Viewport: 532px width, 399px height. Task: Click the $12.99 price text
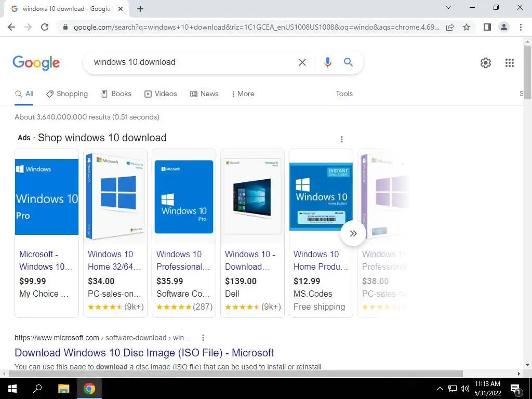307,281
